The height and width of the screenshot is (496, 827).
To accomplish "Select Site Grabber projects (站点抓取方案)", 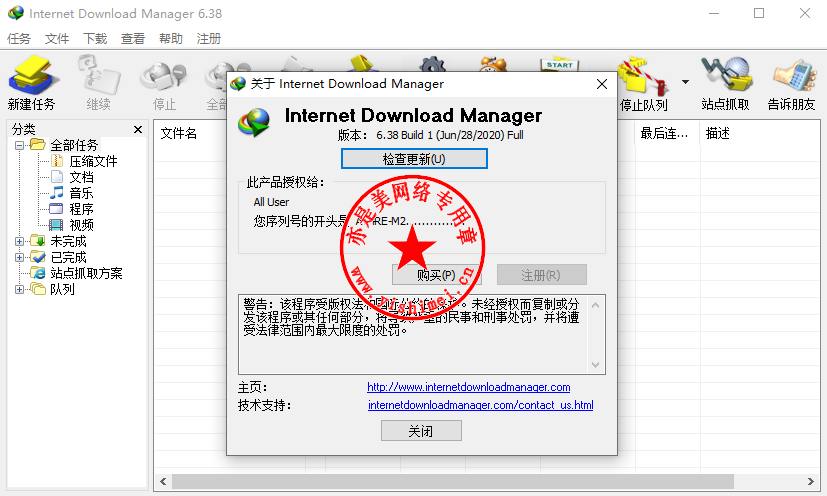I will click(x=86, y=273).
